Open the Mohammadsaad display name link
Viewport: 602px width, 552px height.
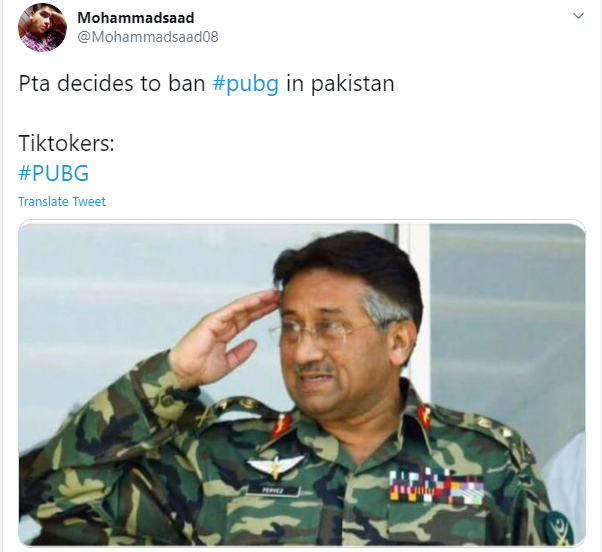(x=136, y=18)
